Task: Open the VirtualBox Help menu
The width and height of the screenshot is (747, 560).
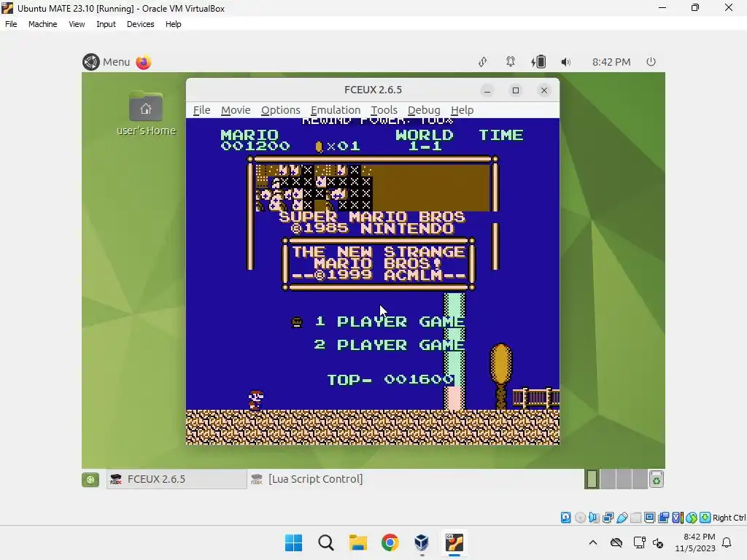Action: [x=174, y=24]
